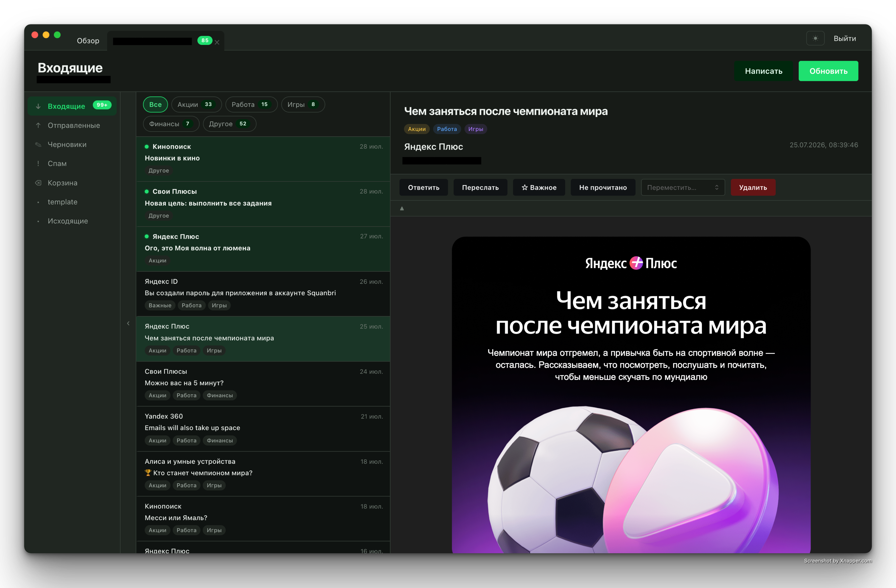The image size is (896, 588).
Task: Click the Sent up-arrow icon in sidebar
Action: click(38, 125)
